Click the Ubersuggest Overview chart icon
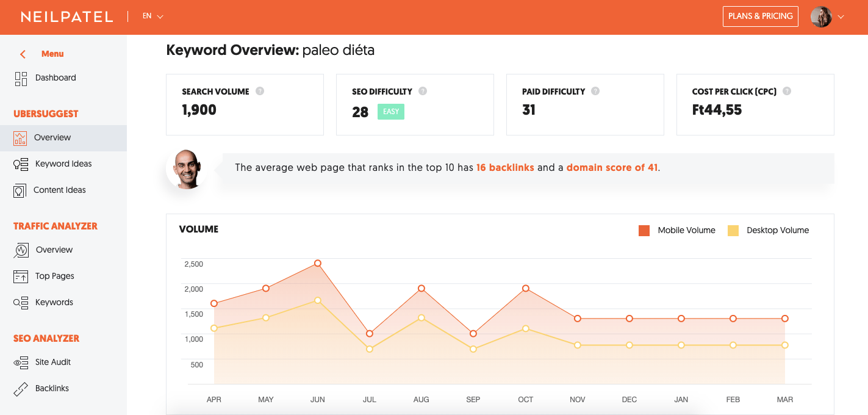This screenshot has width=868, height=415. (20, 138)
